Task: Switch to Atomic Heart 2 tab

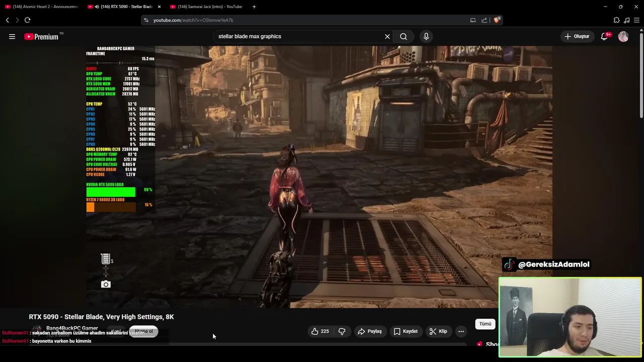Action: (x=41, y=7)
